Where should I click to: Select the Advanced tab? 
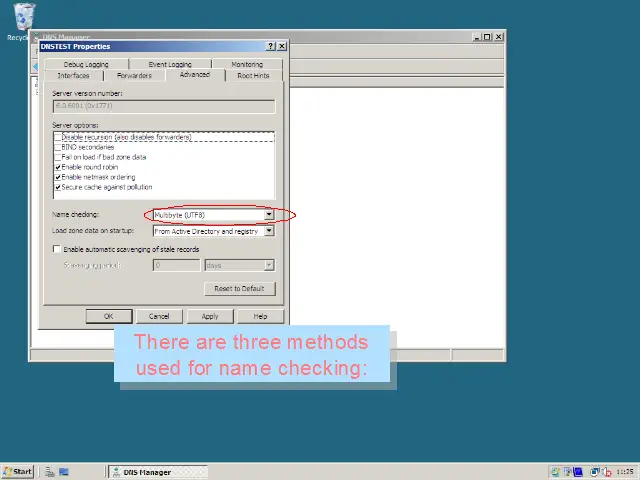coord(195,75)
